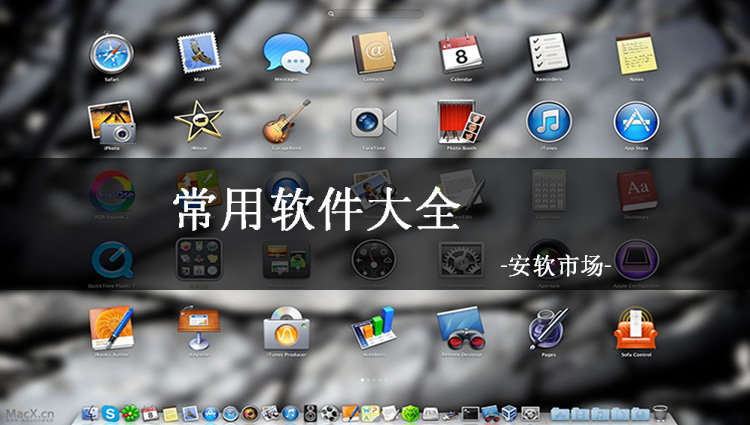This screenshot has height=425, width=750.
Task: Open the Reminders app
Action: pos(549,53)
